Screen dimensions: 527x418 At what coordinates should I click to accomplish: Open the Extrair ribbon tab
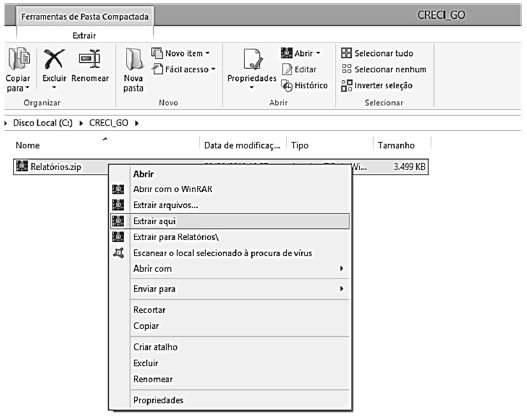click(x=84, y=36)
